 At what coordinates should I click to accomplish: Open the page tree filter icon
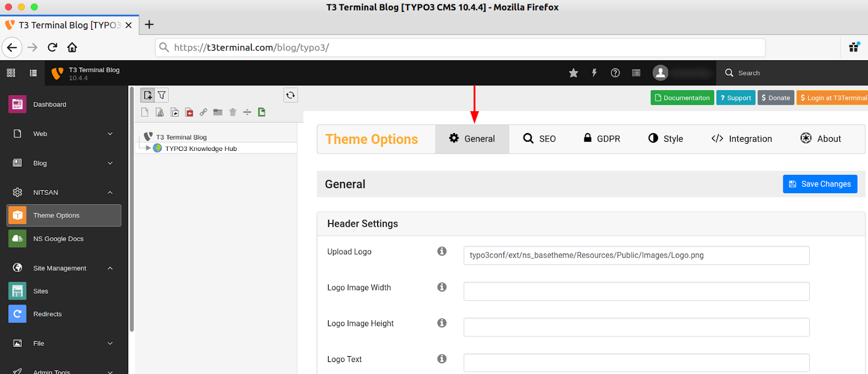click(162, 95)
